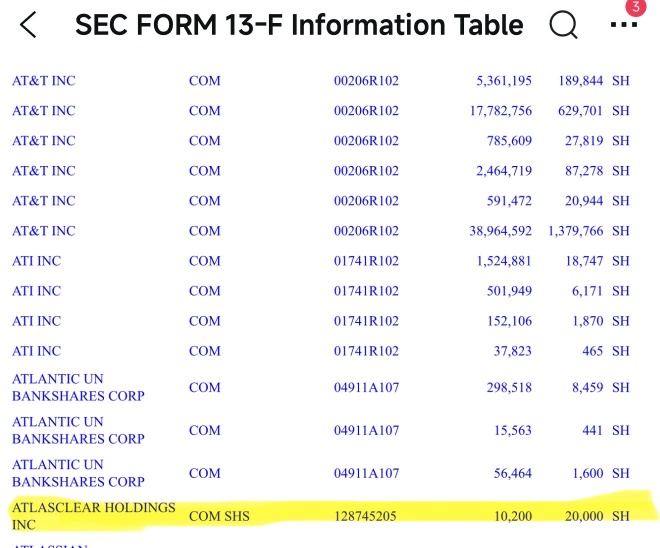Screen dimensions: 660x548
Task: Select the 10,200 value in the highlighted row
Action: click(x=511, y=516)
